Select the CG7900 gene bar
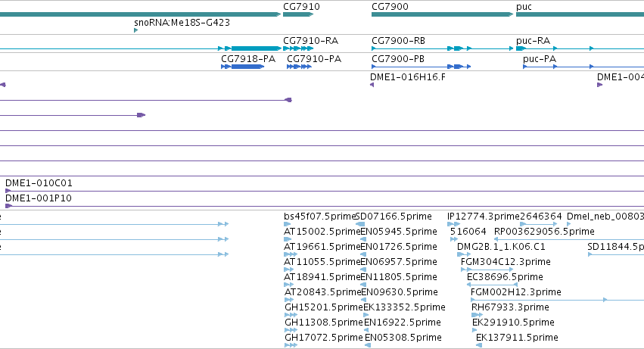Screen dimensions: 644x349 click(443, 14)
